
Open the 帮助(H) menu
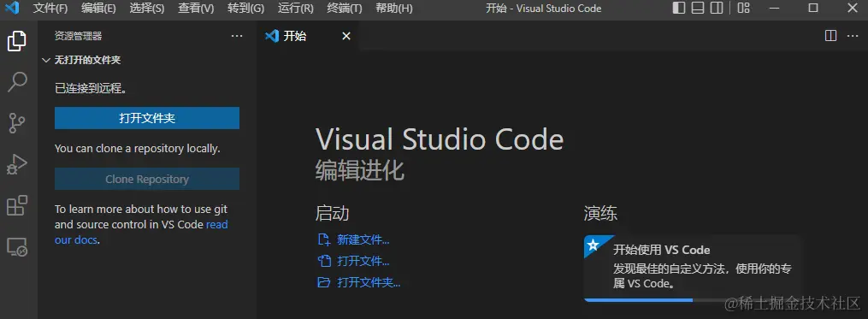pos(393,9)
